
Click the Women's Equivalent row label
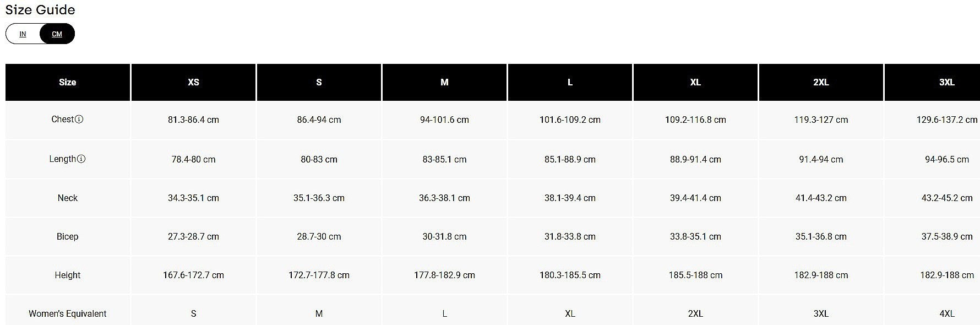(x=68, y=313)
